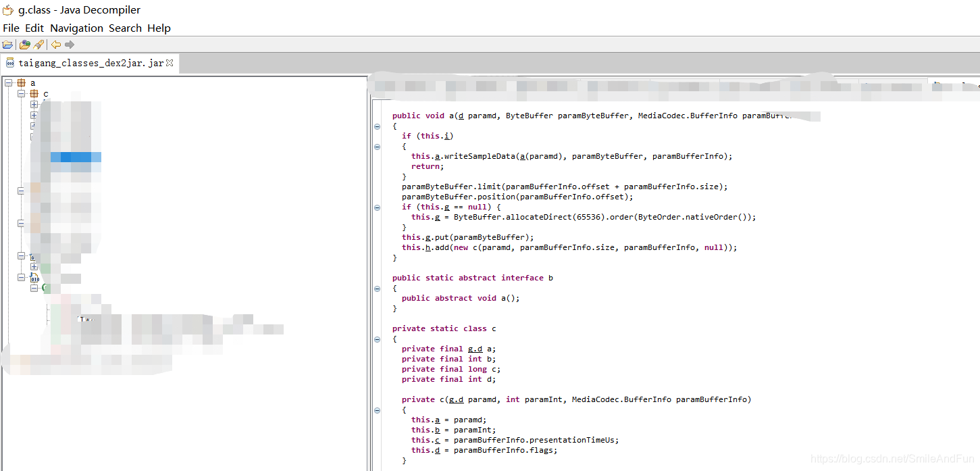Select package a in the tree
Screen dimensions: 980x471
point(32,83)
